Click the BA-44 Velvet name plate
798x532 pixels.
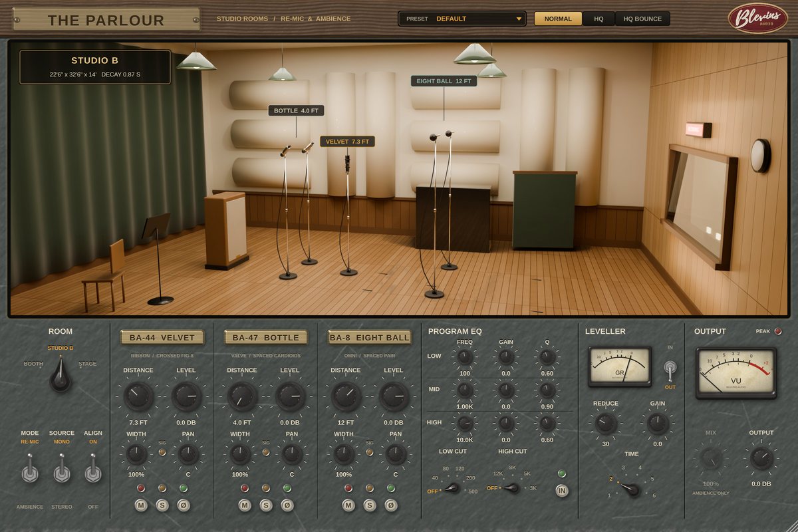pos(162,338)
